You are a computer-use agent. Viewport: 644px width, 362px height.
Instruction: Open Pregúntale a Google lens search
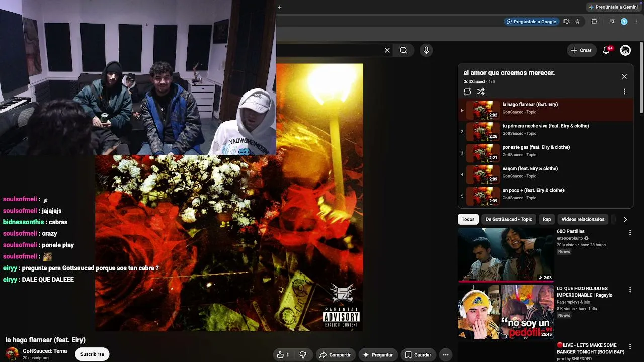coord(531,22)
